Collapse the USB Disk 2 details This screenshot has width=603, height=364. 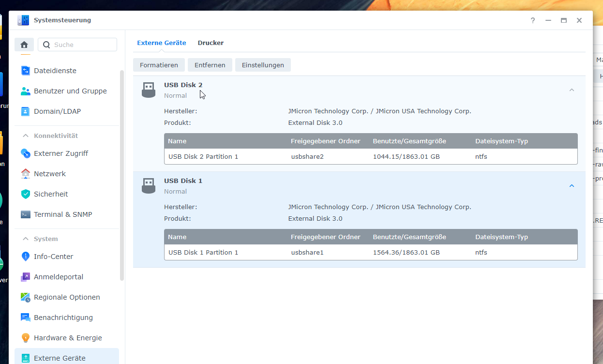click(572, 90)
